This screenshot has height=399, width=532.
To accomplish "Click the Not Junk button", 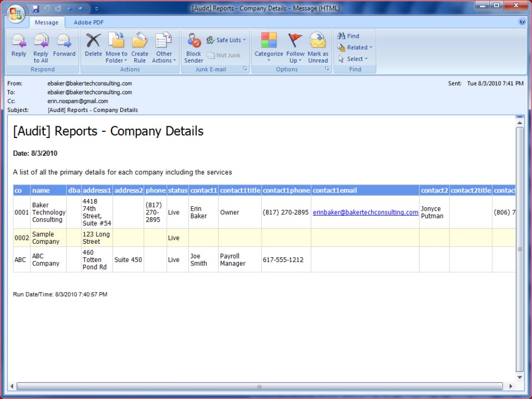I will tap(223, 55).
